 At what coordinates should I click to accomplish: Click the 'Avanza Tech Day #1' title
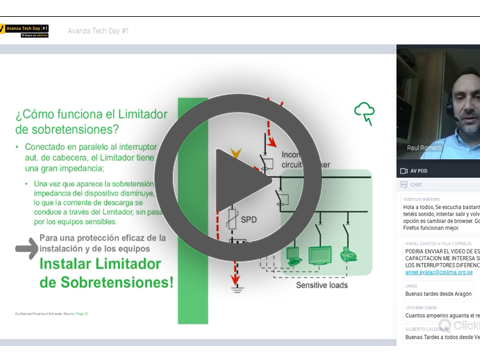click(98, 31)
